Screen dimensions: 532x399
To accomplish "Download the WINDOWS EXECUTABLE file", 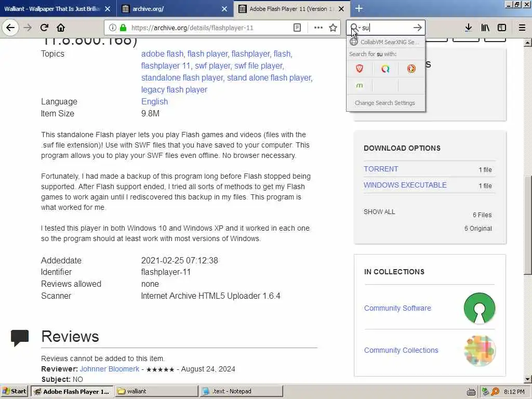I will 405,185.
